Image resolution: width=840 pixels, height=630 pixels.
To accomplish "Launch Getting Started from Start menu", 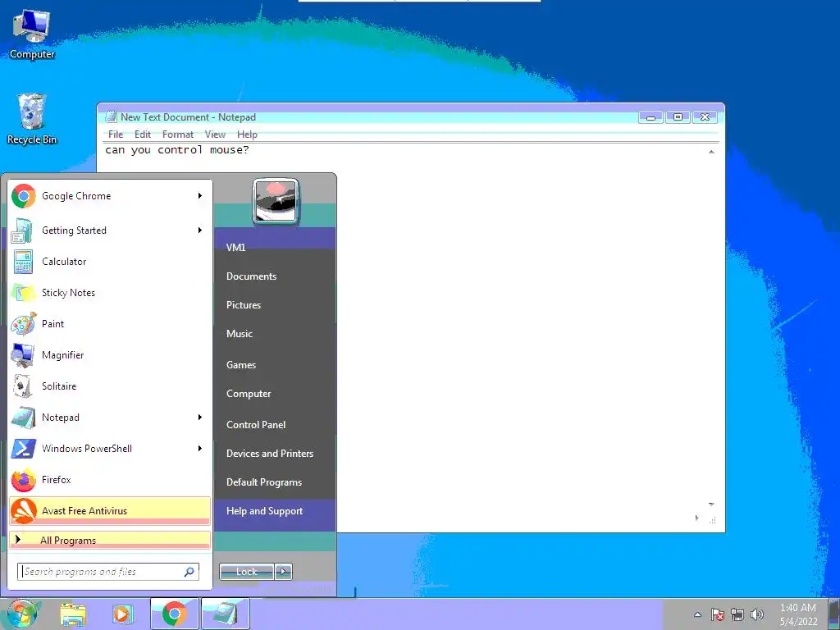I will [x=110, y=231].
